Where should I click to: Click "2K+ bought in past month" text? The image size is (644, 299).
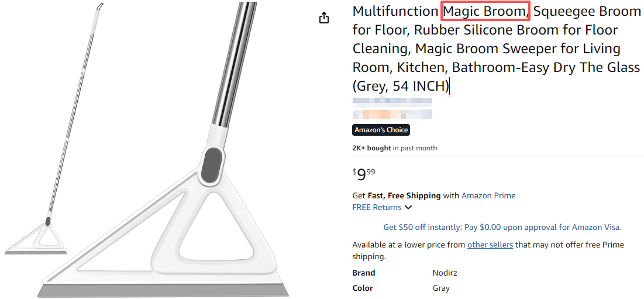pyautogui.click(x=394, y=148)
